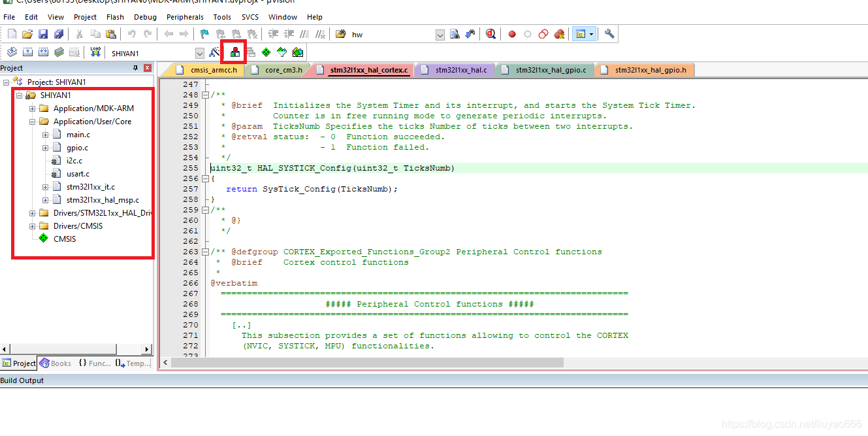Collapse the code fold at line 256
Image resolution: width=868 pixels, height=436 pixels.
click(x=205, y=178)
